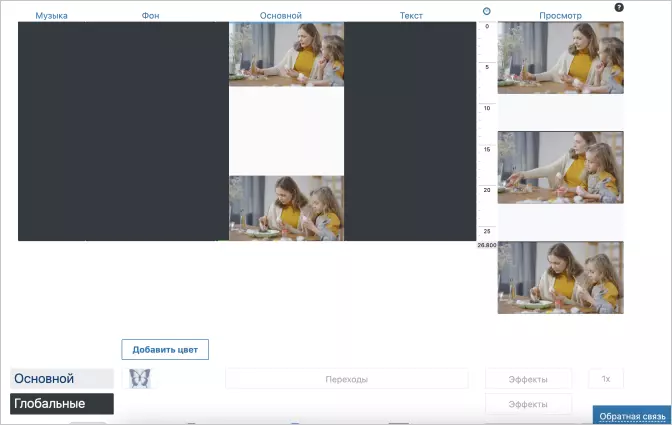Select the top preview frame thumbnail
The image size is (672, 425).
click(561, 58)
